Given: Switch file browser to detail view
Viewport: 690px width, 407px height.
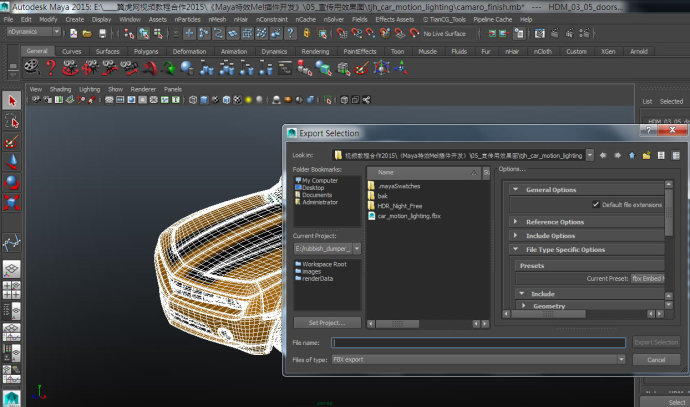Looking at the screenshot, I should [x=676, y=155].
